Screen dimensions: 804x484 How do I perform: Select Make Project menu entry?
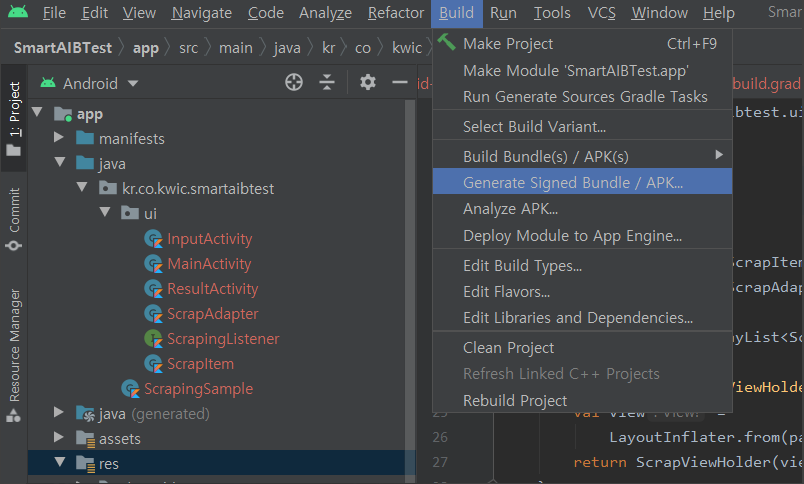[582, 44]
